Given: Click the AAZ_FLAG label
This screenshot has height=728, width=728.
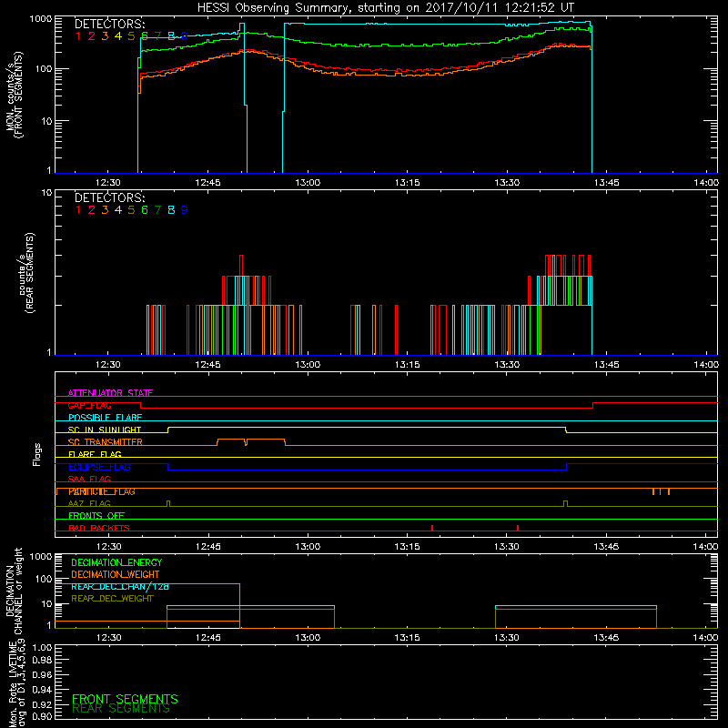Looking at the screenshot, I should tap(89, 503).
